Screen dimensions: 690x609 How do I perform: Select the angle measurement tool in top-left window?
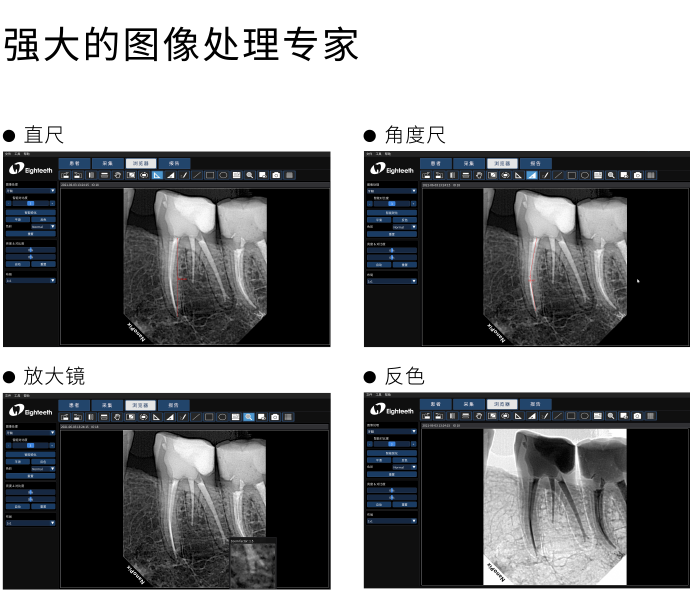point(158,175)
